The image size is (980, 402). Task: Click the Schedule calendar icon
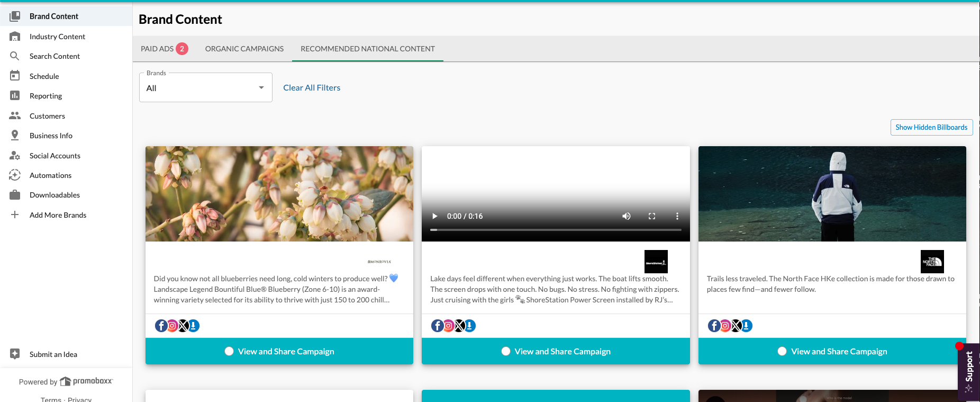pos(15,76)
